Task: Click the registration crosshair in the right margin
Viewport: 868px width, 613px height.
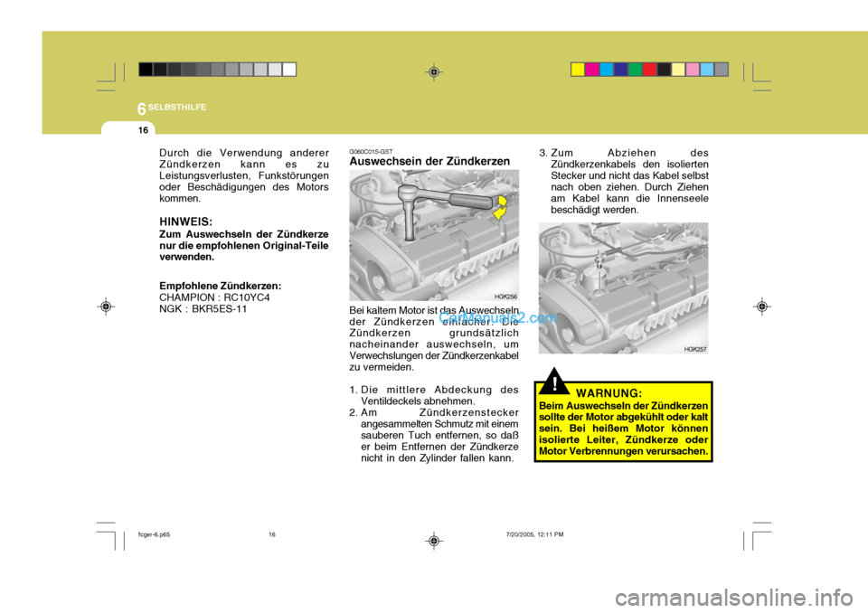Action: point(761,306)
